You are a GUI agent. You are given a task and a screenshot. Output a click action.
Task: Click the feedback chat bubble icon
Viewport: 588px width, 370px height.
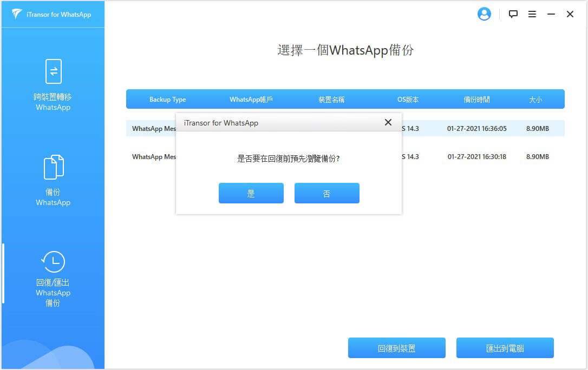(x=513, y=15)
